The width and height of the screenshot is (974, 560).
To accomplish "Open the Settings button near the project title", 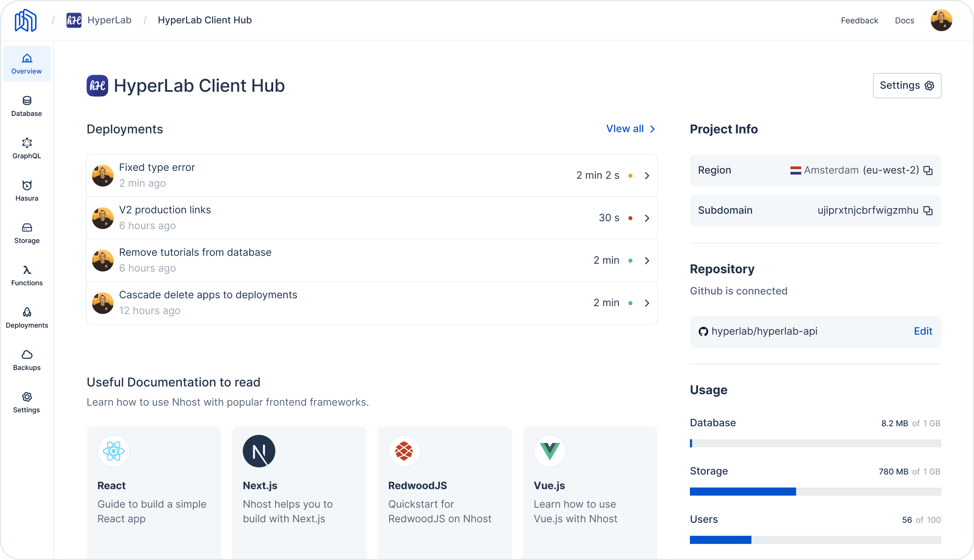I will (x=907, y=86).
